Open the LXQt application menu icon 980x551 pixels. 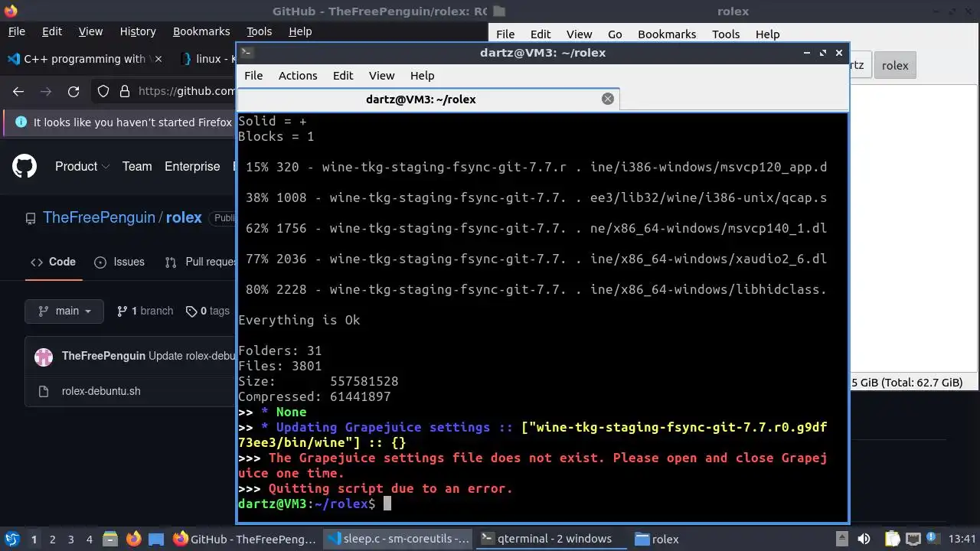[x=11, y=539]
